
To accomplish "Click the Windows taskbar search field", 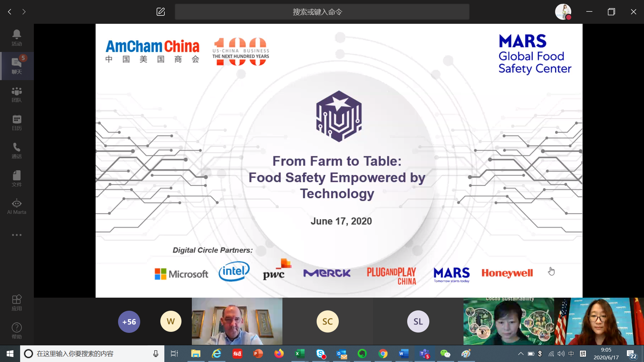I will coord(92,354).
